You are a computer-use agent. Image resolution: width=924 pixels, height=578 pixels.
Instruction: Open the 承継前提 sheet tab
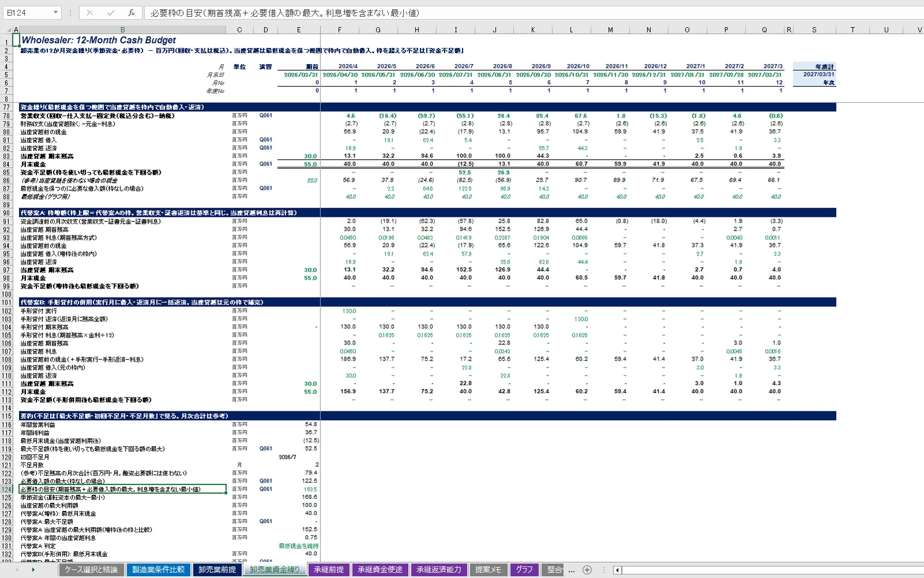click(329, 570)
